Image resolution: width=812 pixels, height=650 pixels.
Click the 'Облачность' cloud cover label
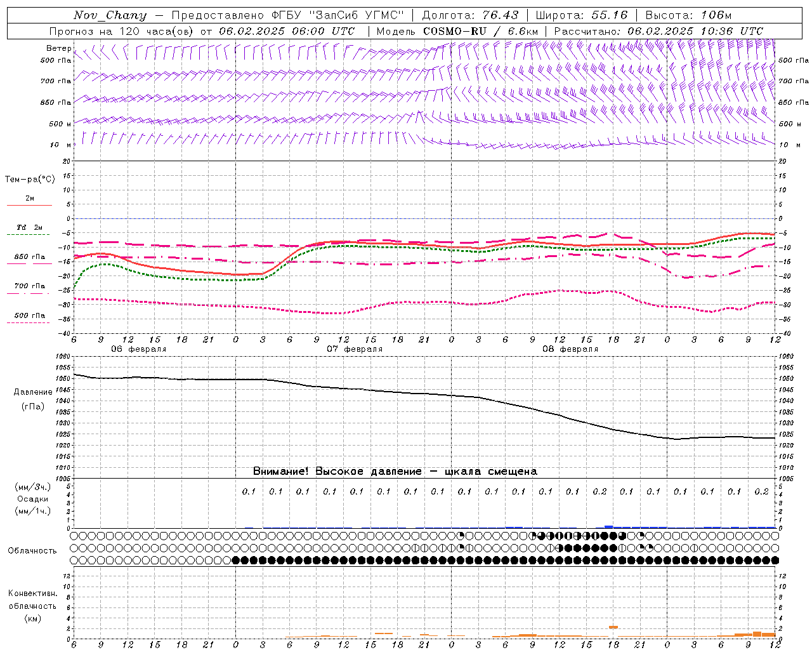point(32,551)
